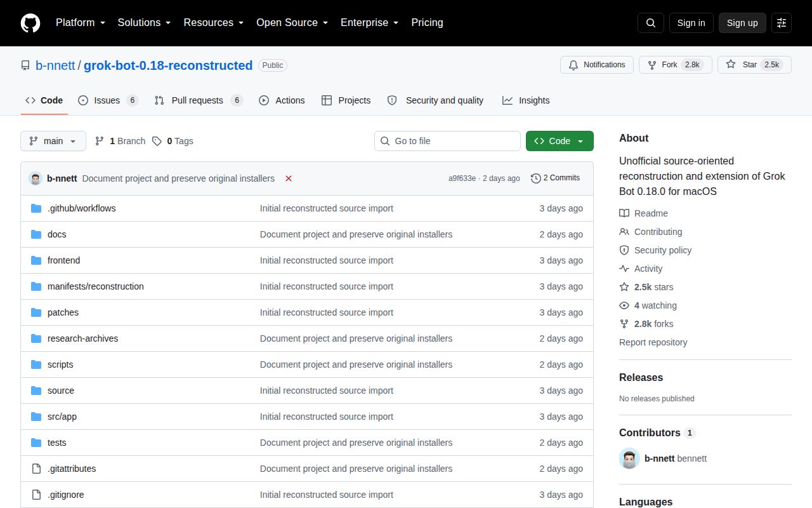
Task: Fork this repository
Action: [x=676, y=65]
